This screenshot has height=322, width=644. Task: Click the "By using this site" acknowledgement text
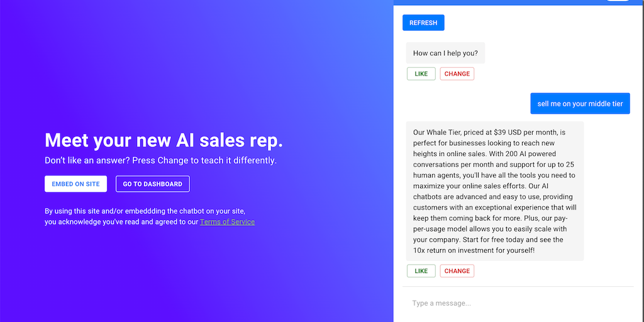click(145, 211)
